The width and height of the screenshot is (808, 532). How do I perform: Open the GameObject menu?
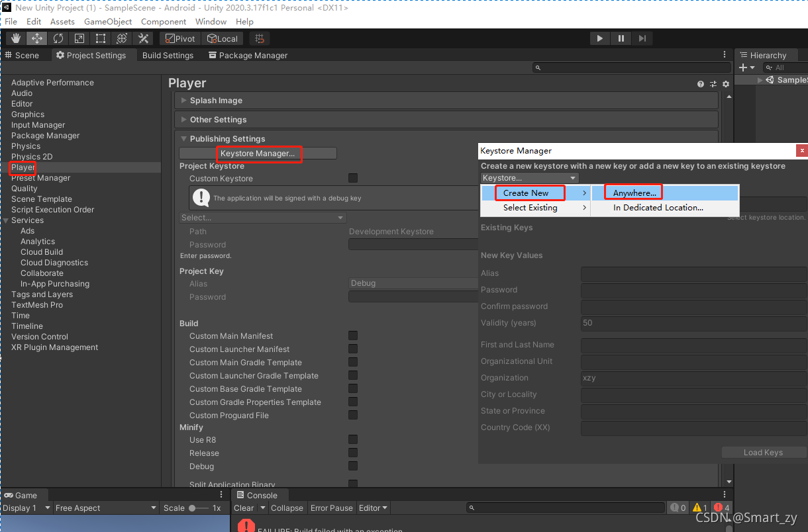pyautogui.click(x=108, y=22)
